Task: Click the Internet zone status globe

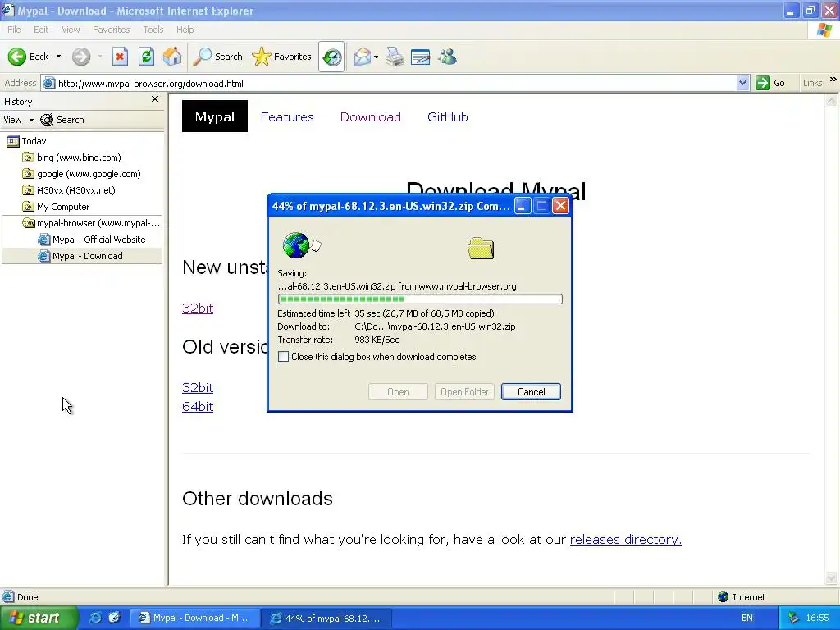Action: pyautogui.click(x=723, y=597)
